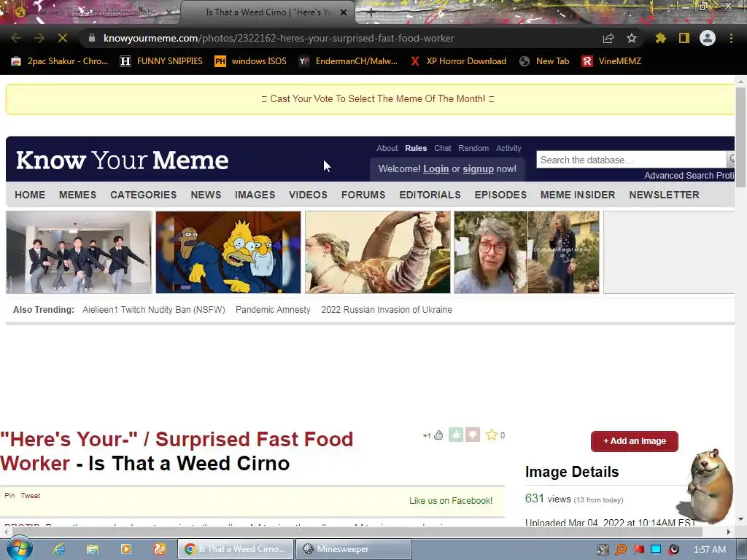Open the woman with red glasses thumbnail
Viewport: 747px width, 560px height.
[527, 252]
